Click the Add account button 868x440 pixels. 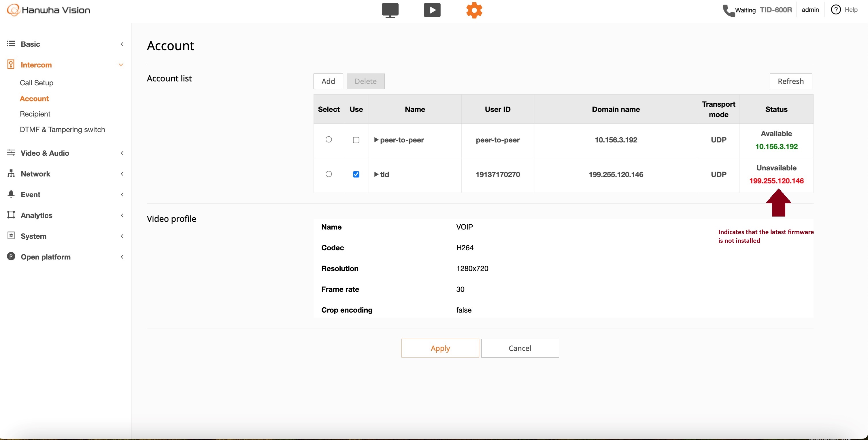coord(328,81)
